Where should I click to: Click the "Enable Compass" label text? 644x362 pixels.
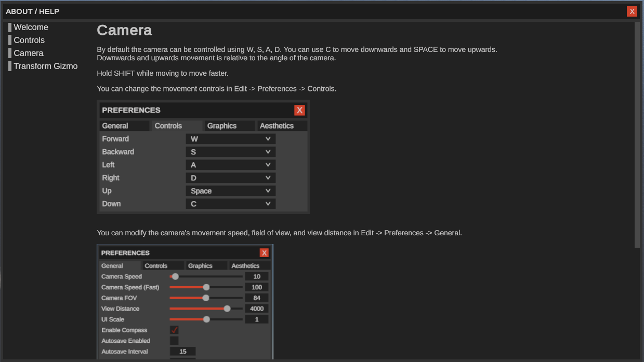(124, 330)
